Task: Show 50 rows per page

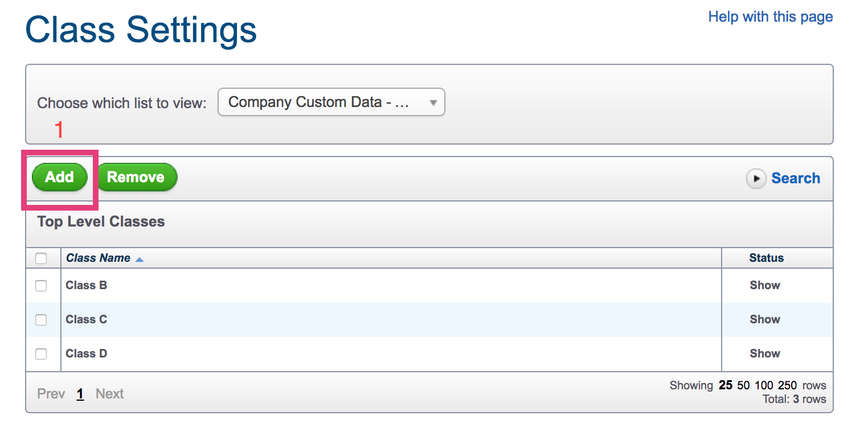Action: click(743, 385)
